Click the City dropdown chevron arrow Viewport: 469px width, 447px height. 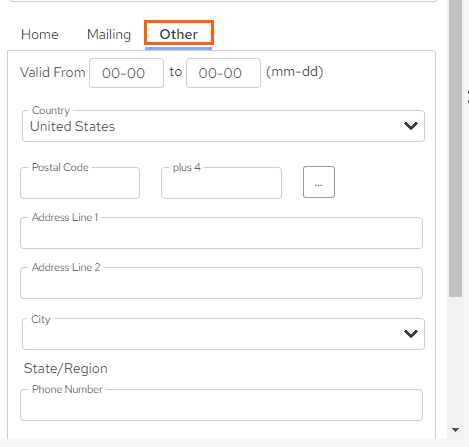(x=411, y=334)
